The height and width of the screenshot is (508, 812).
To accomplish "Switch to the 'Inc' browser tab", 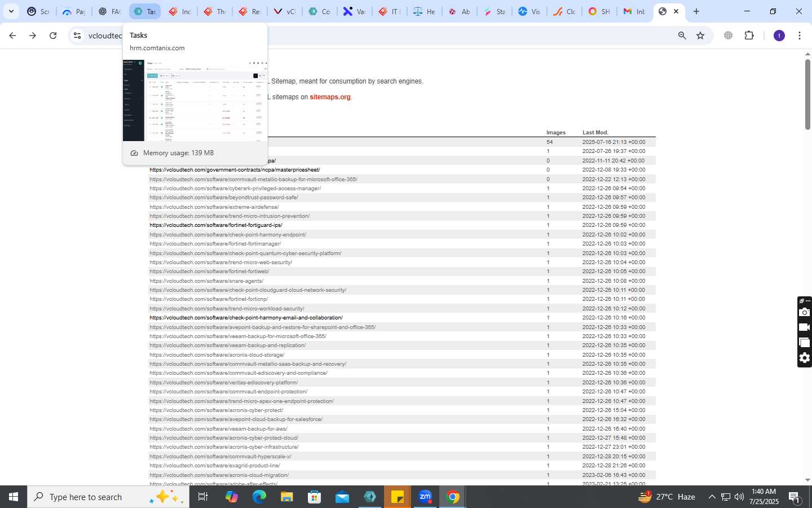I will 179,11.
